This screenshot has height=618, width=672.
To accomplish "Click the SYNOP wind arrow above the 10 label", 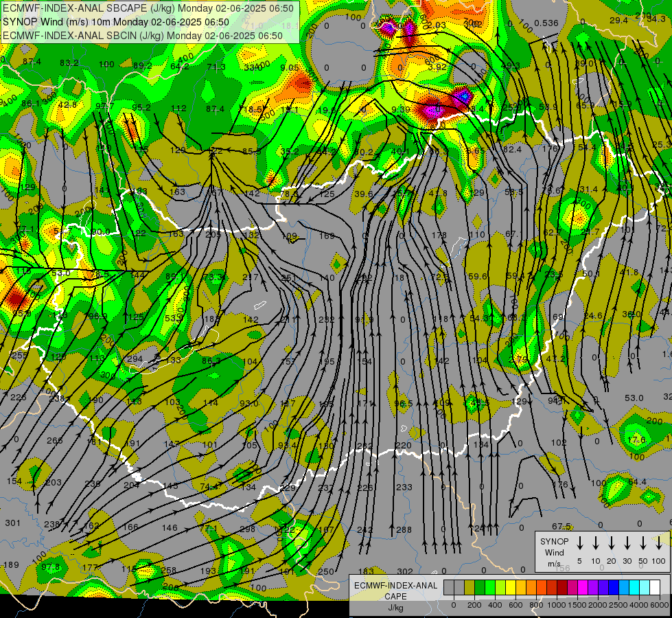I will tap(596, 543).
